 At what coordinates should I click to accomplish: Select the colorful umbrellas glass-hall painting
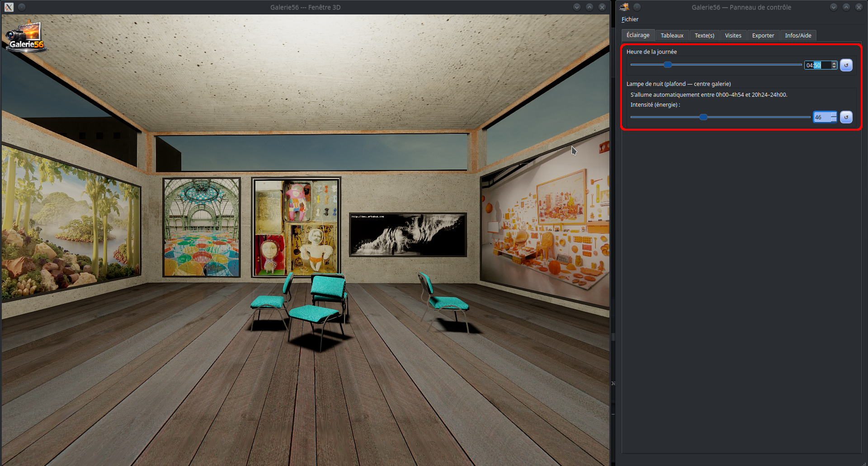coord(202,227)
